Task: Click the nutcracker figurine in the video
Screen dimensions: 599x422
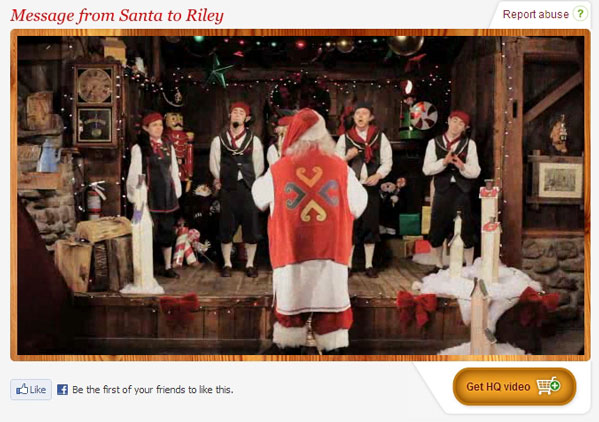Action: (178, 145)
